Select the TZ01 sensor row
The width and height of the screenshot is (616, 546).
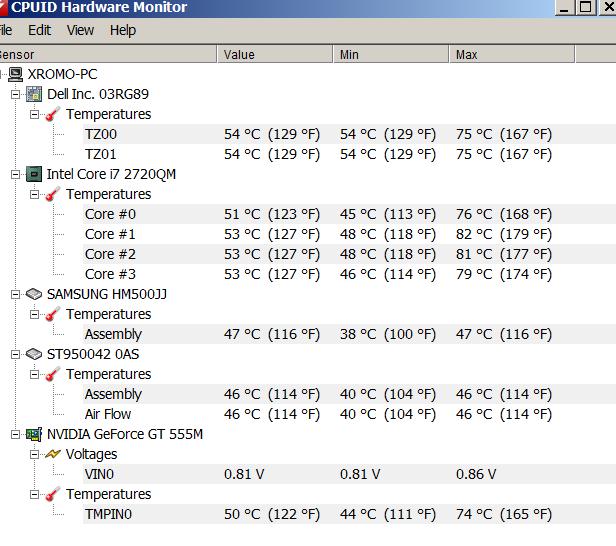point(349,154)
